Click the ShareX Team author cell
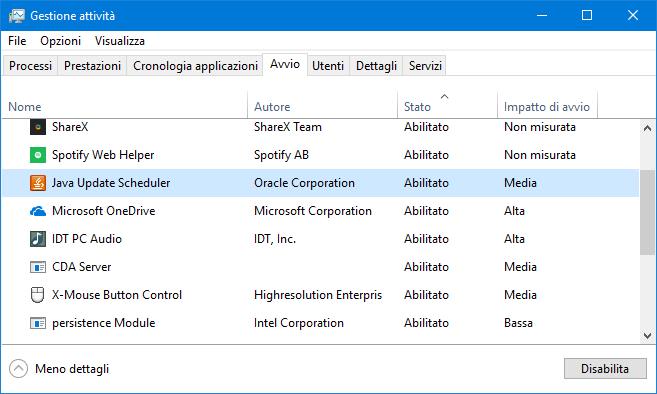The height and width of the screenshot is (394, 657). (x=288, y=127)
